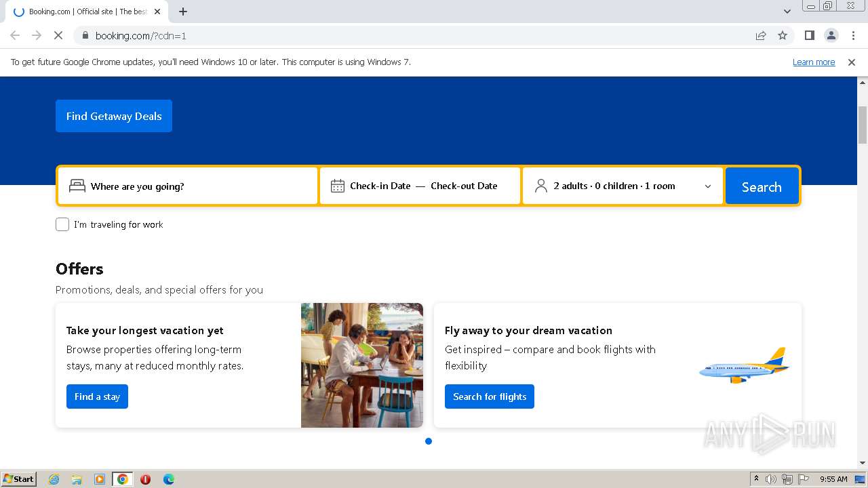The width and height of the screenshot is (868, 488).
Task: Open Opera from the taskbar
Action: (x=145, y=479)
